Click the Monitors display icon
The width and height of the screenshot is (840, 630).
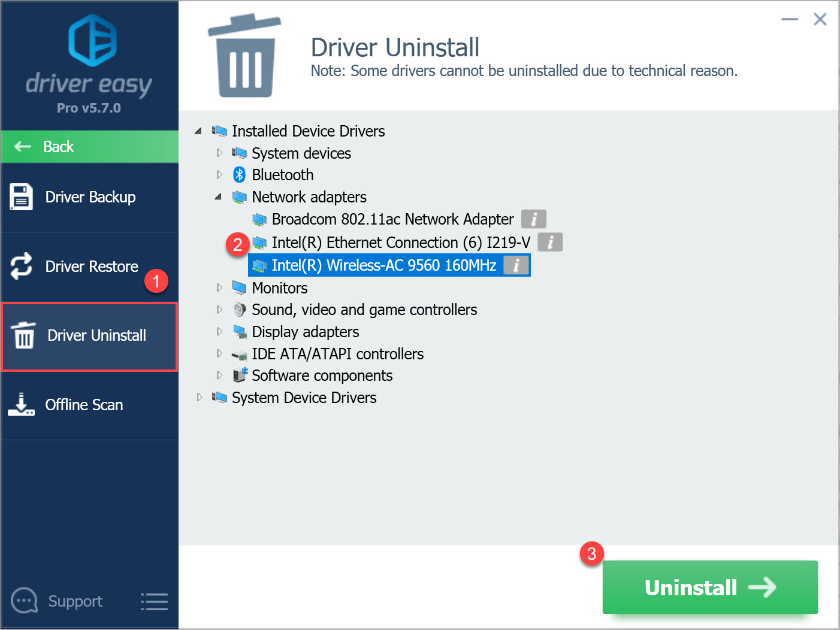[239, 287]
